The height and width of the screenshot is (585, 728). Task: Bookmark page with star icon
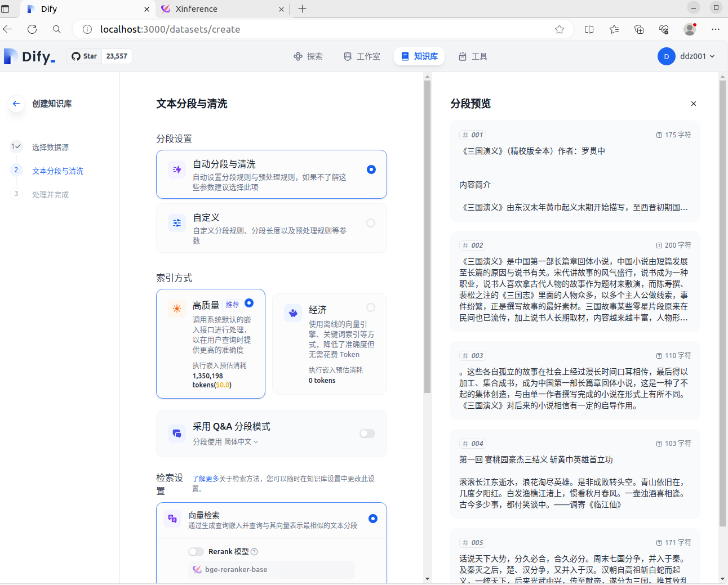coord(560,29)
